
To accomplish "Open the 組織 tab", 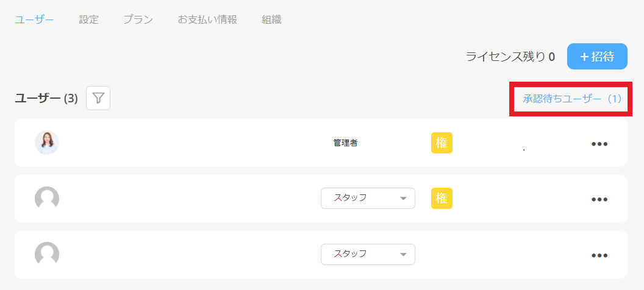I will pyautogui.click(x=271, y=19).
